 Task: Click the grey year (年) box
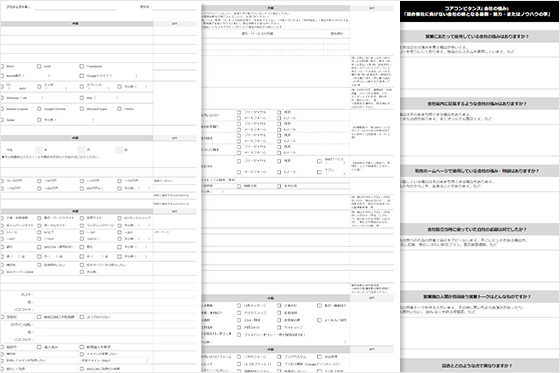pyautogui.click(x=39, y=150)
